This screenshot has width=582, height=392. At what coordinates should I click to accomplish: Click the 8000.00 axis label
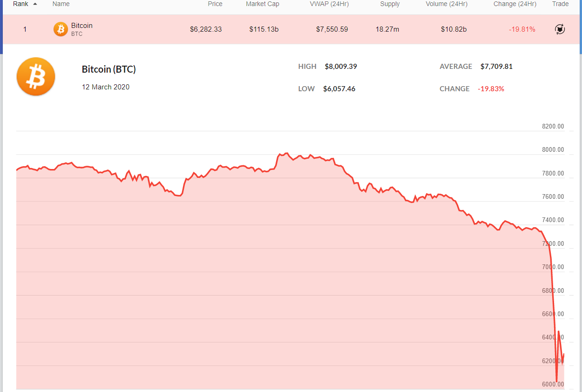pos(553,150)
